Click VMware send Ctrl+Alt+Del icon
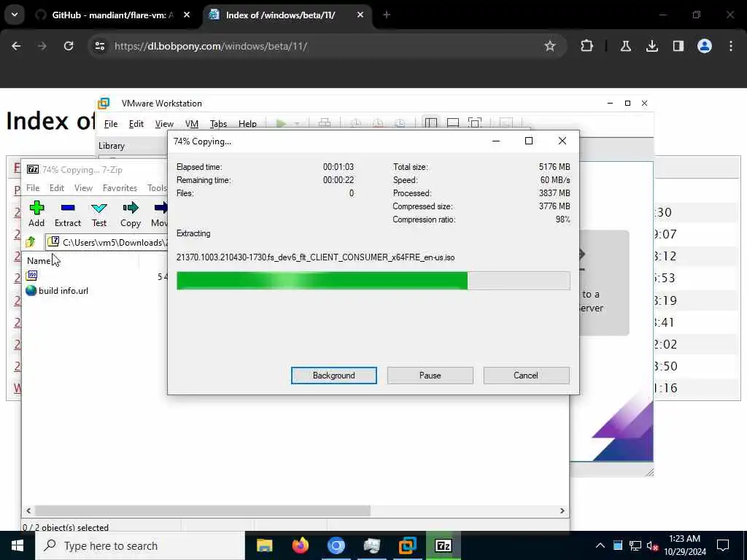The image size is (747, 560). 325,123
